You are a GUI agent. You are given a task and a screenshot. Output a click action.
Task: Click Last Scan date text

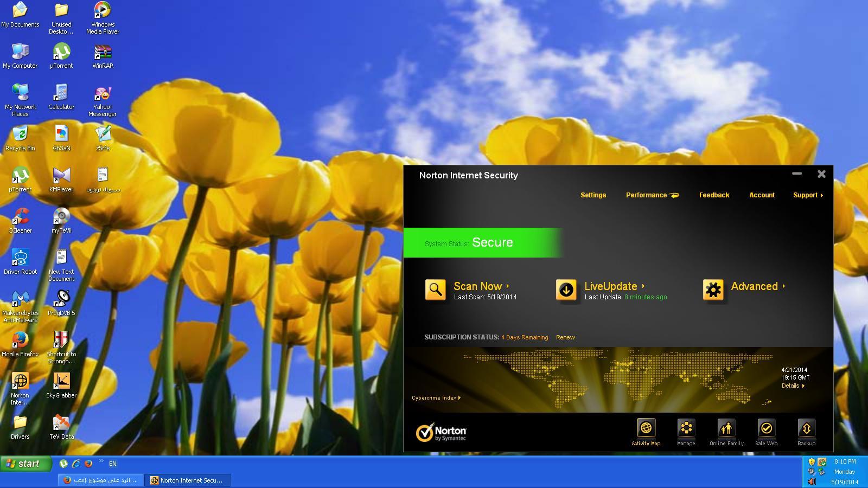[x=485, y=297]
